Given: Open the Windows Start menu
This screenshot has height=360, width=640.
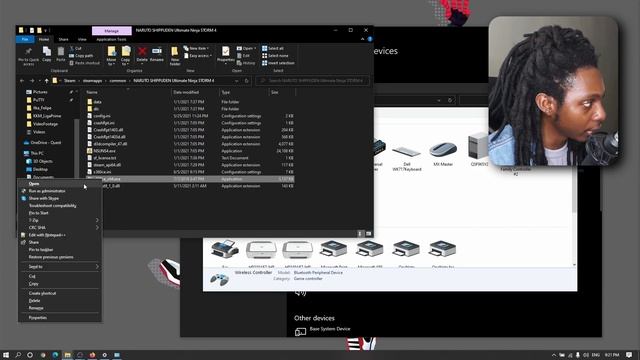Looking at the screenshot, I should (6, 355).
